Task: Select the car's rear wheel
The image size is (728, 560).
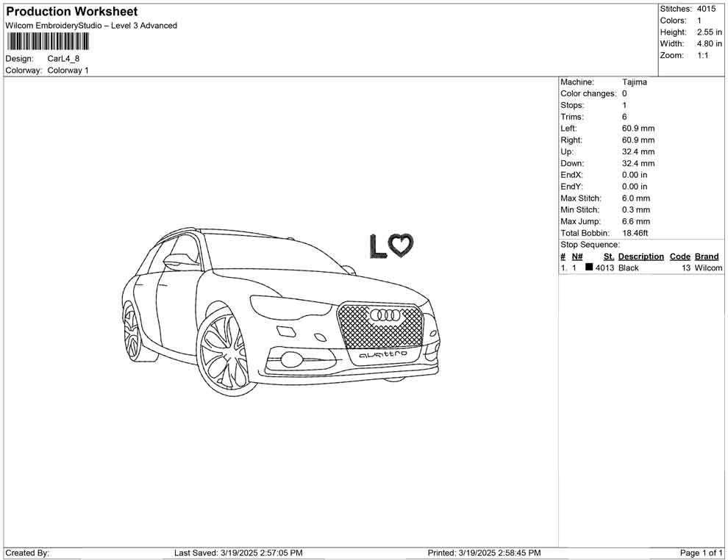Action: point(131,331)
